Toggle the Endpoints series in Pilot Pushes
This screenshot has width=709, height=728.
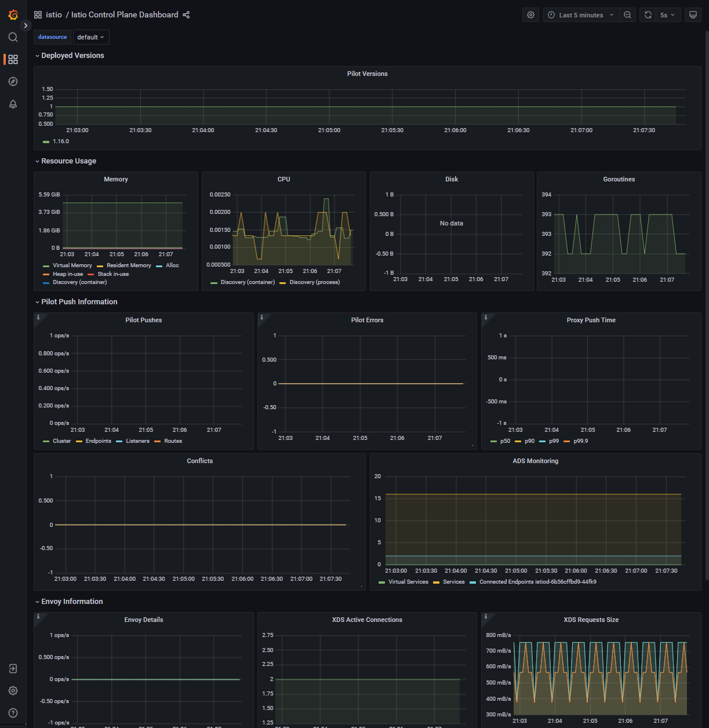click(98, 441)
